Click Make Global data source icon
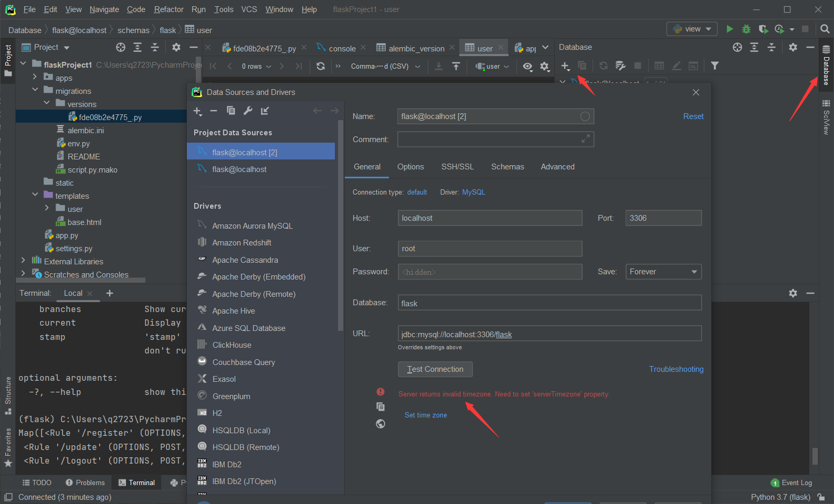Image resolution: width=834 pixels, height=504 pixels. tap(265, 111)
